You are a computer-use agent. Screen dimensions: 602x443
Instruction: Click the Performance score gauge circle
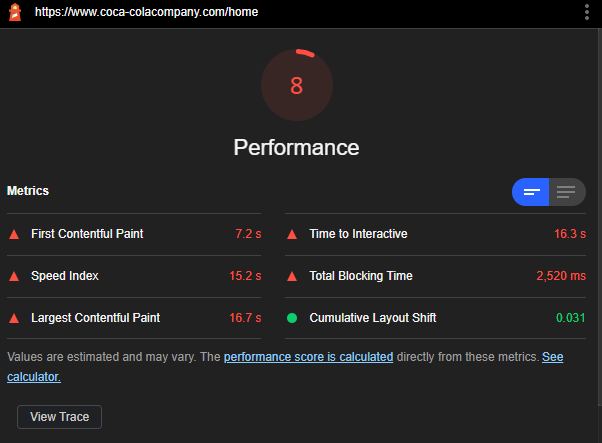point(297,85)
